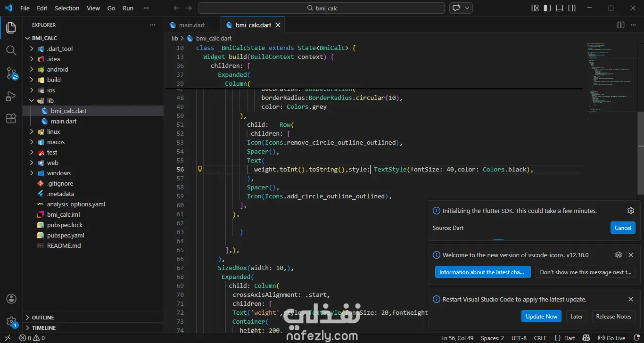Click Don't show me this message button
The image size is (644, 343).
click(586, 272)
